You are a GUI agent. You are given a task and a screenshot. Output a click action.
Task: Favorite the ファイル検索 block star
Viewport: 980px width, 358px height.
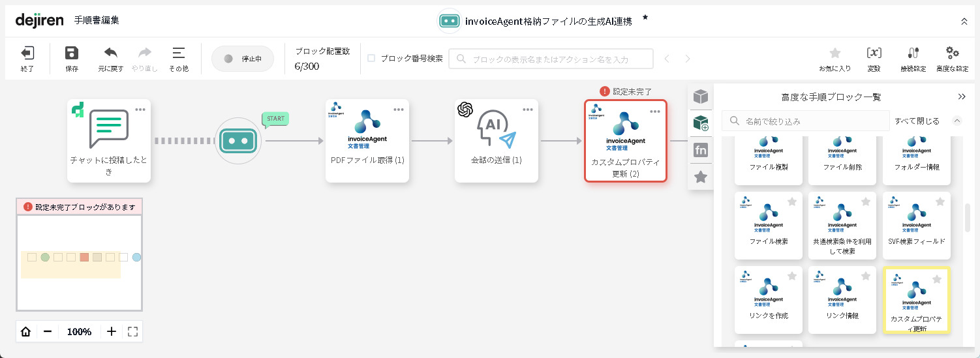point(792,202)
